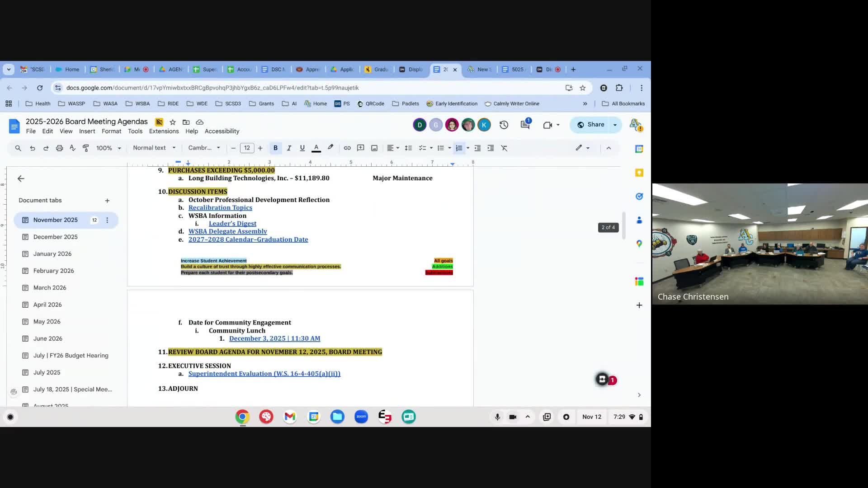Open the Zoom 100% dropdown
This screenshot has width=868, height=488.
click(x=108, y=148)
